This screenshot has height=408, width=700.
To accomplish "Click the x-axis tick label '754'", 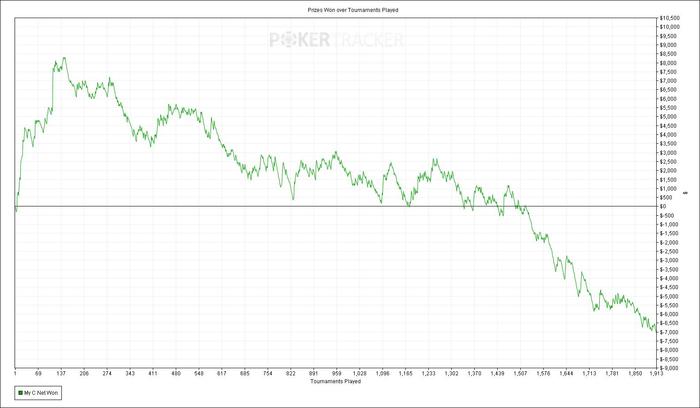I will 268,373.
